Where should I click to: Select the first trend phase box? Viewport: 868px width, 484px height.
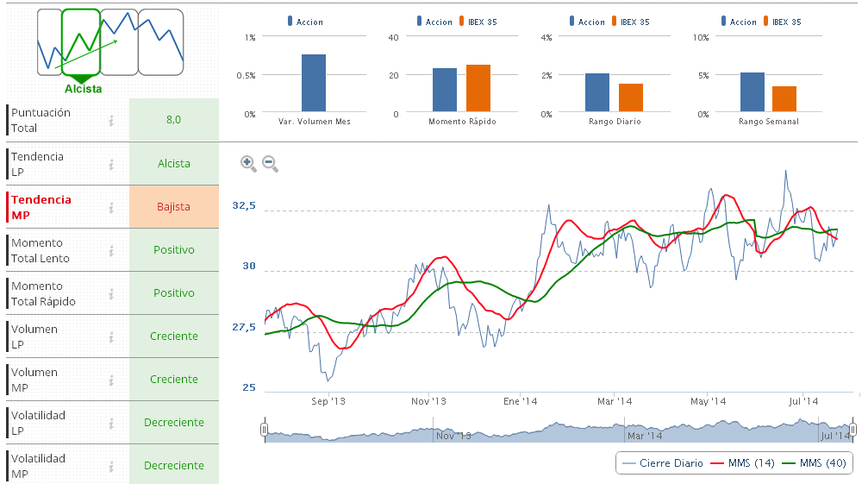[x=49, y=41]
